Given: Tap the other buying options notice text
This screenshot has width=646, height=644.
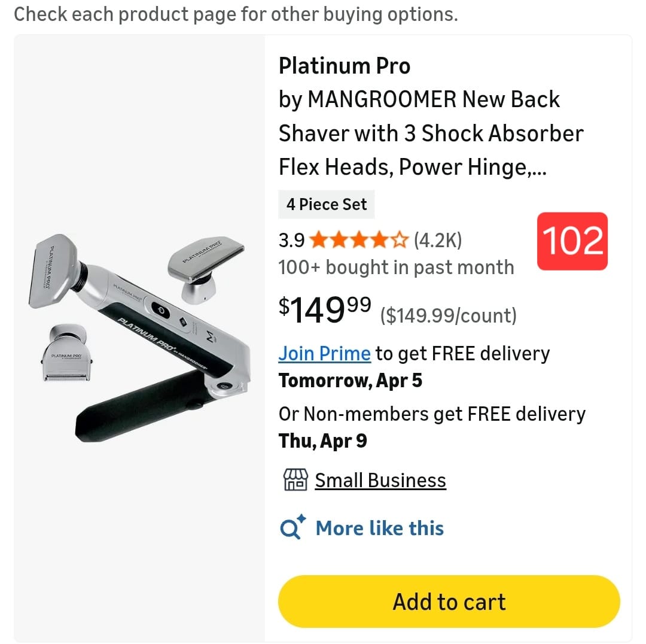Looking at the screenshot, I should point(236,14).
